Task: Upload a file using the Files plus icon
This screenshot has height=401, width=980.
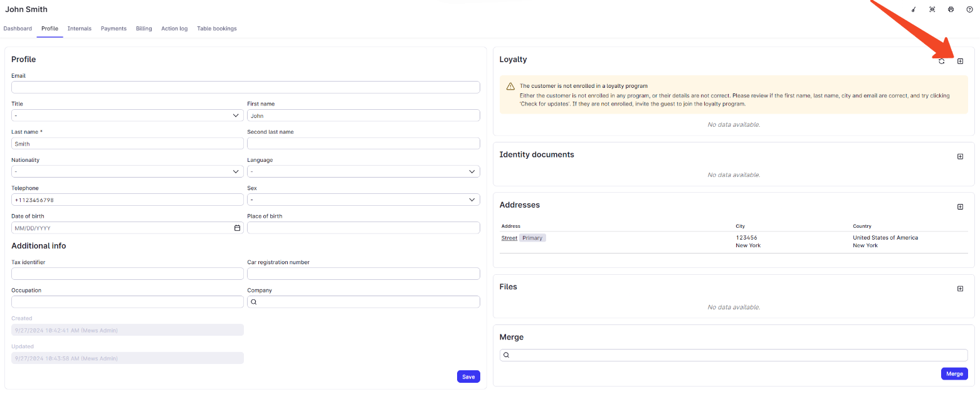Action: click(960, 288)
